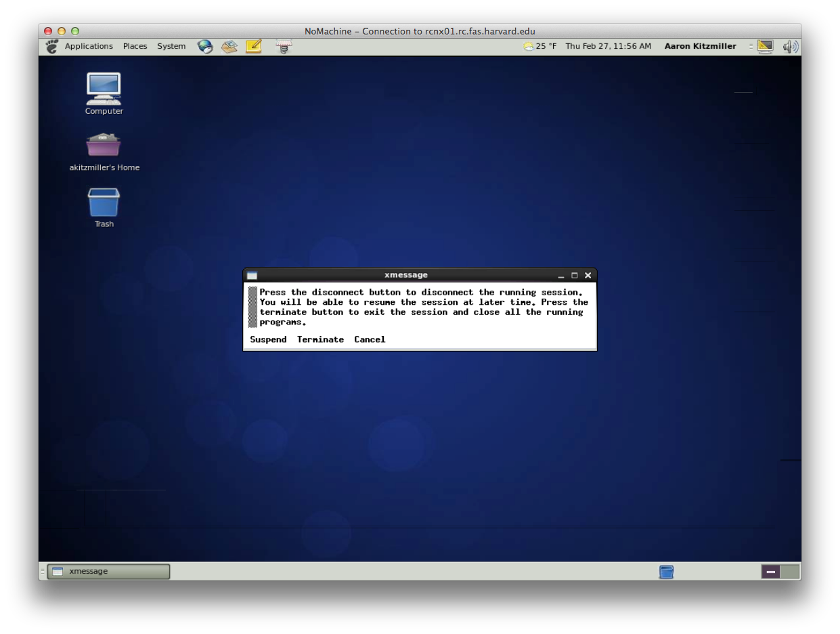Open the 25 °F weather applet
The width and height of the screenshot is (840, 634).
coord(539,46)
